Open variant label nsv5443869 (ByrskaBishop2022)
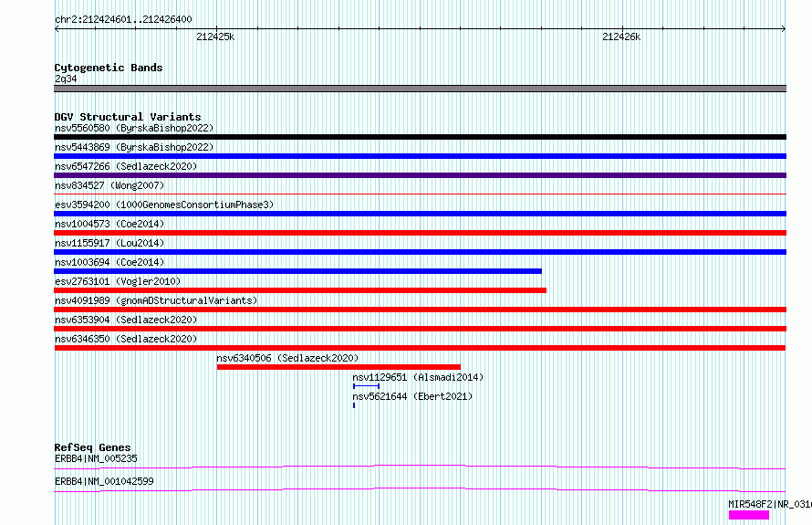This screenshot has width=812, height=525. pos(134,147)
